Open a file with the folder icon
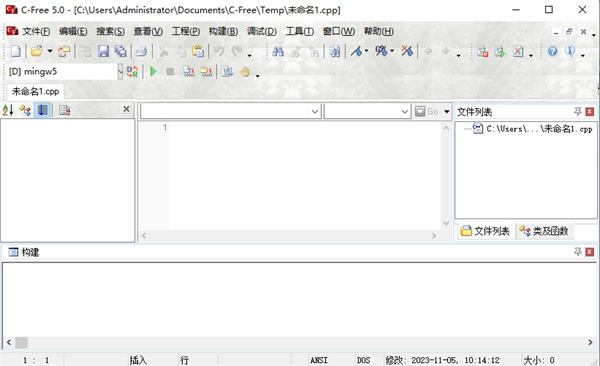600x366 pixels. pyautogui.click(x=37, y=51)
